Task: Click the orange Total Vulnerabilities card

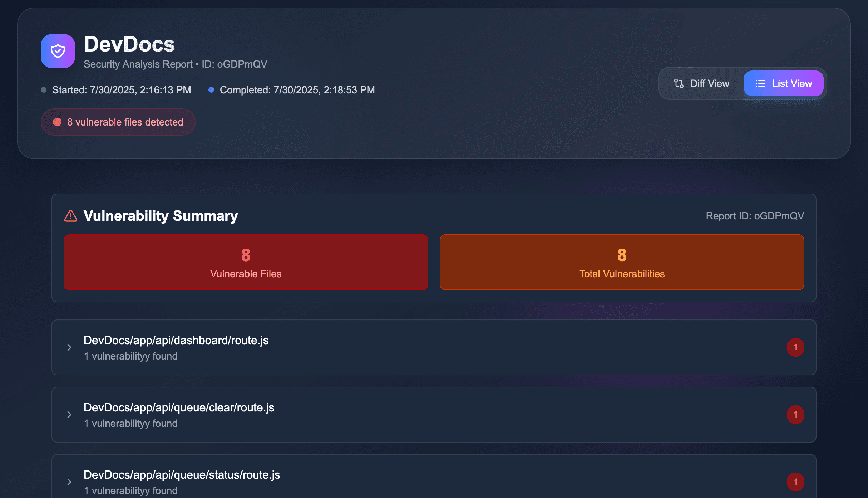Action: 622,262
